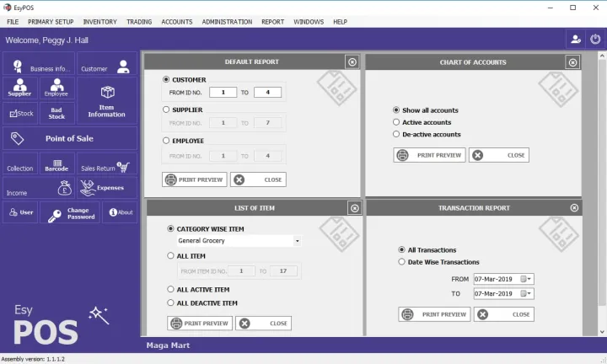Launch Point of Sale
Image resolution: width=607 pixels, height=364 pixels.
point(70,138)
